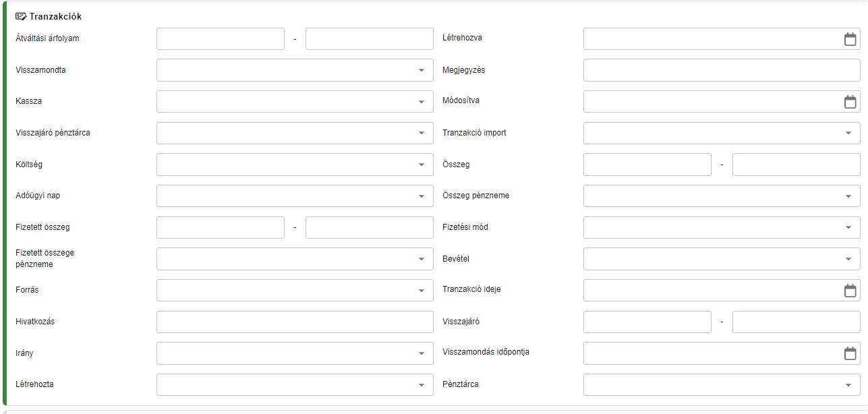Expand the Irány dropdown
Screen dimensions: 868x414
pos(295,353)
